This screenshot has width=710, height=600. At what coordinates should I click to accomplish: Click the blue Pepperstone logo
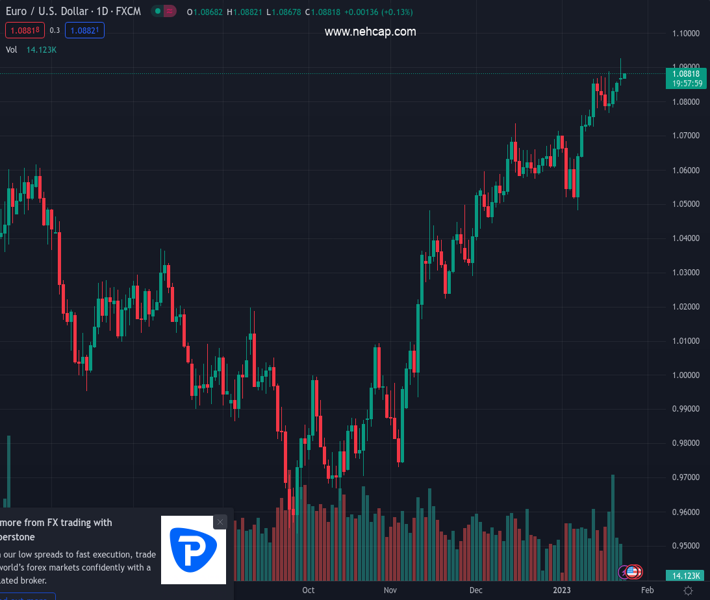[x=194, y=549]
